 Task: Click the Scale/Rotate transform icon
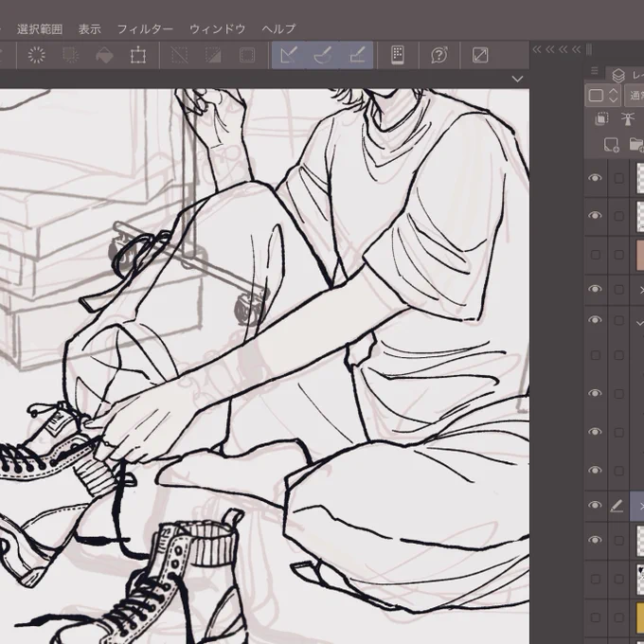pyautogui.click(x=138, y=55)
